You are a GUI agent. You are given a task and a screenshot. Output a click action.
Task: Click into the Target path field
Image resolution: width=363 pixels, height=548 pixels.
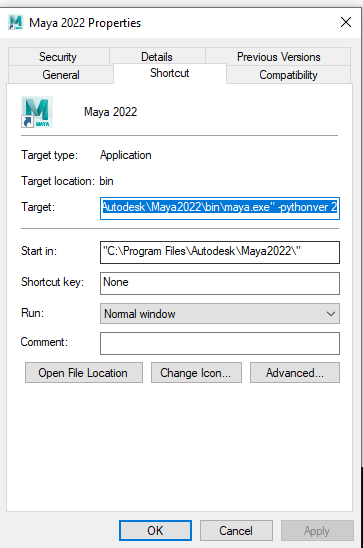coord(220,208)
